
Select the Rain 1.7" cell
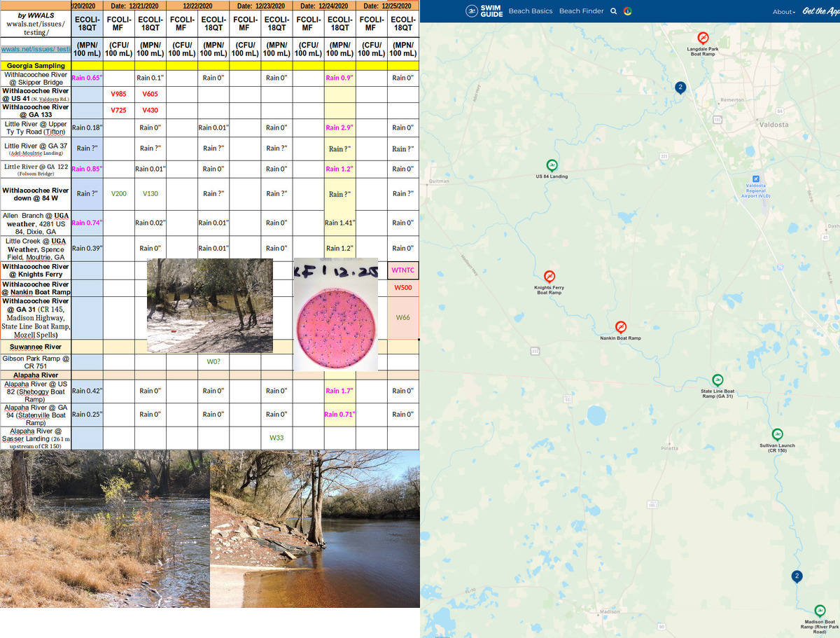click(339, 391)
